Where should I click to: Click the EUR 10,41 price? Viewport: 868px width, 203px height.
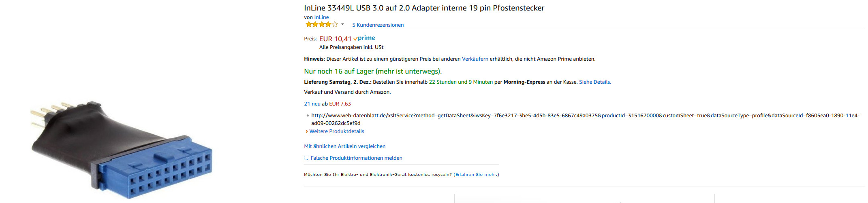(335, 39)
